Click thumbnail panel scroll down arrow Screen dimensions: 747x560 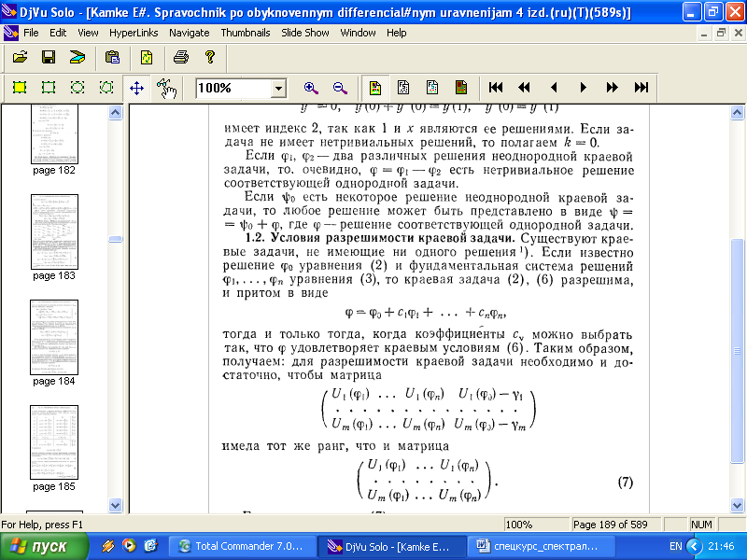pos(115,505)
